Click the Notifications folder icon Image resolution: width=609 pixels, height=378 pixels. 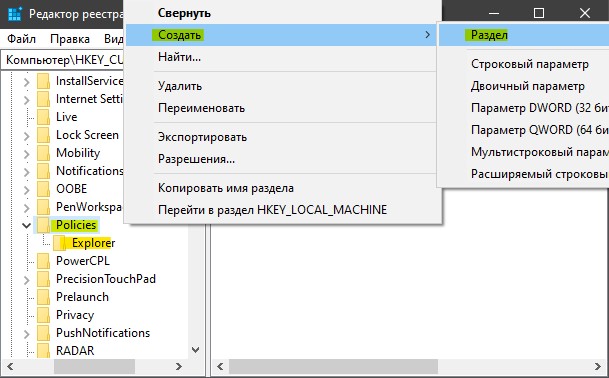[x=44, y=171]
